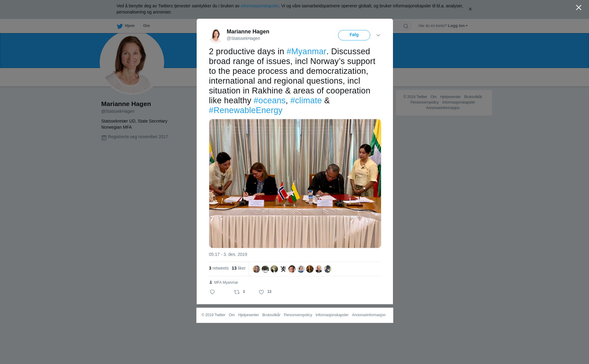Viewport: 589px width, 364px height.
Task: Open the Norwegian lion crest liker avatar
Action: click(283, 269)
